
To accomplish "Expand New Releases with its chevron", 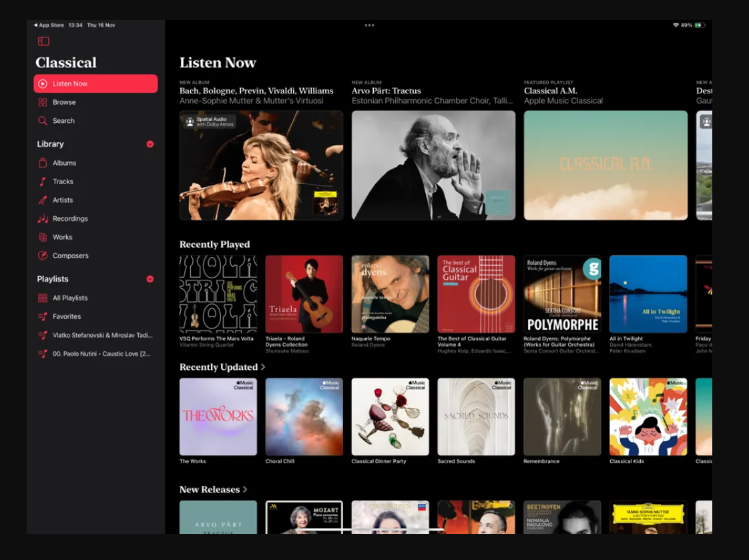I will click(x=245, y=489).
